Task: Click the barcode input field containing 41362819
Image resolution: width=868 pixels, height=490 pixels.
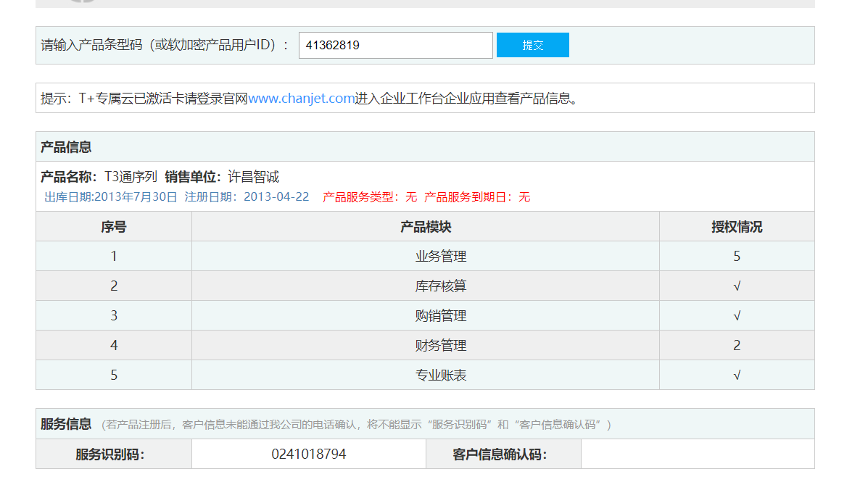Action: click(395, 46)
